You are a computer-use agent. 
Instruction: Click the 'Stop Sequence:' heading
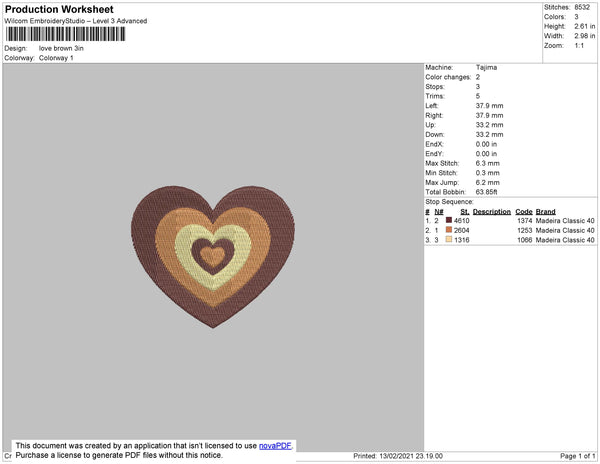(x=449, y=202)
